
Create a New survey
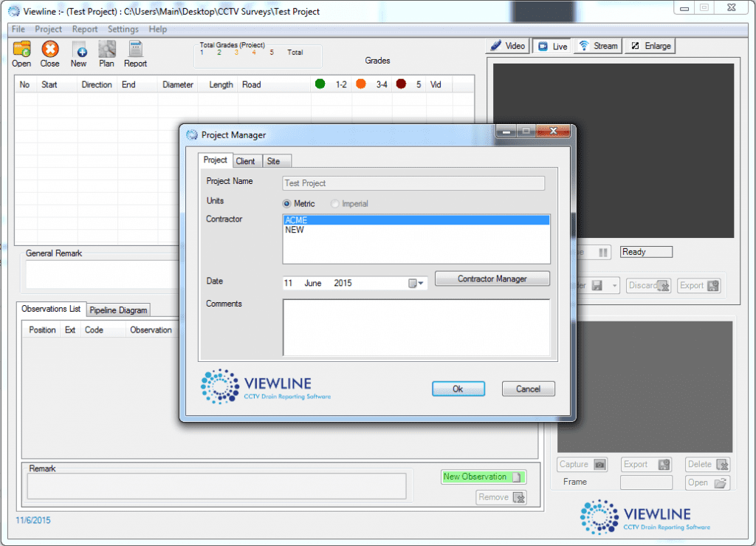point(78,52)
